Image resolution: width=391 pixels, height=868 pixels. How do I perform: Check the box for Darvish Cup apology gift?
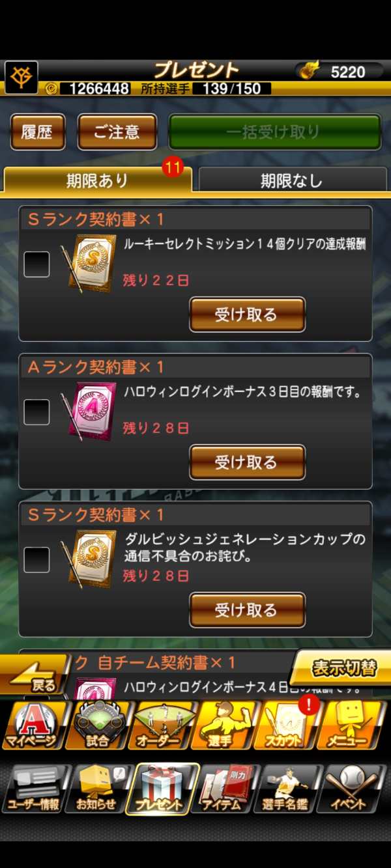coord(36,560)
